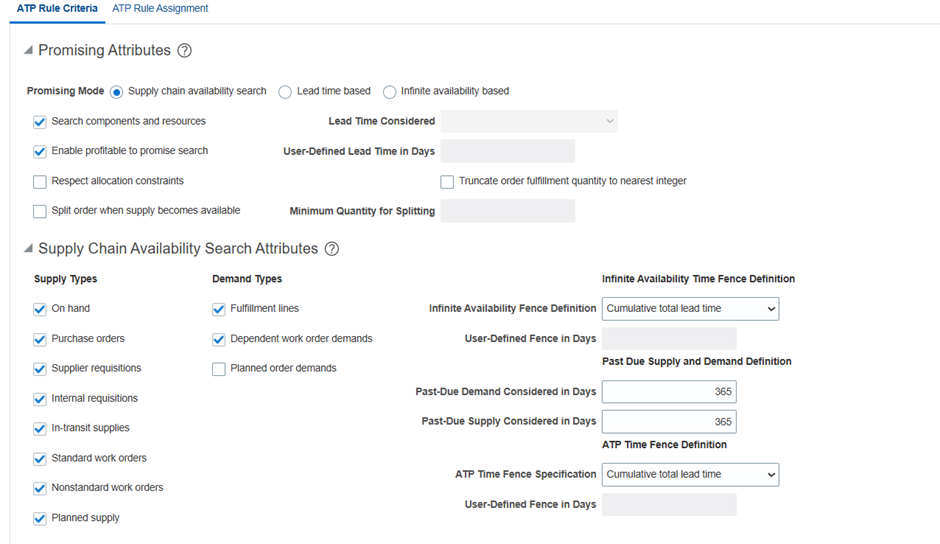The width and height of the screenshot is (940, 544).
Task: Enable Planned order demands
Action: pos(219,369)
